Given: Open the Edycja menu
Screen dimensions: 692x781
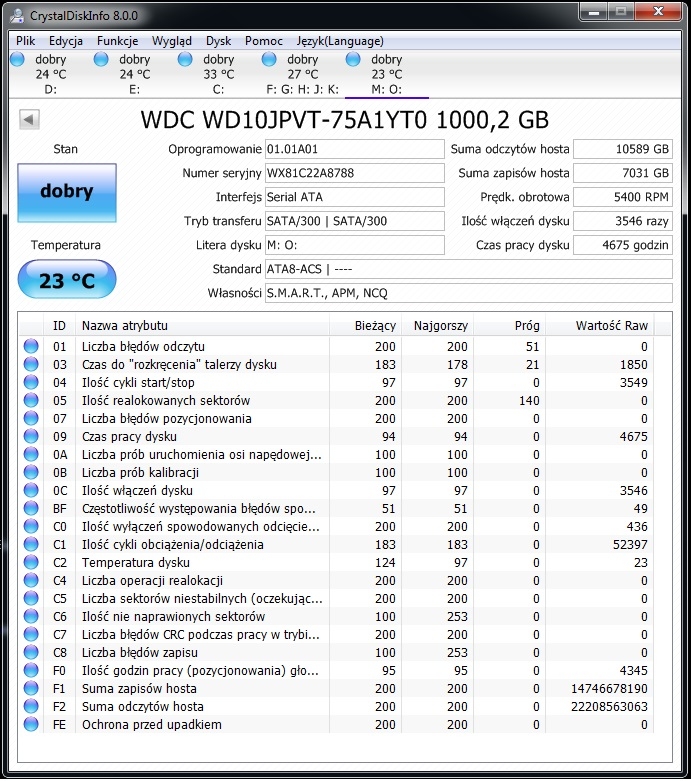Looking at the screenshot, I should [x=66, y=41].
